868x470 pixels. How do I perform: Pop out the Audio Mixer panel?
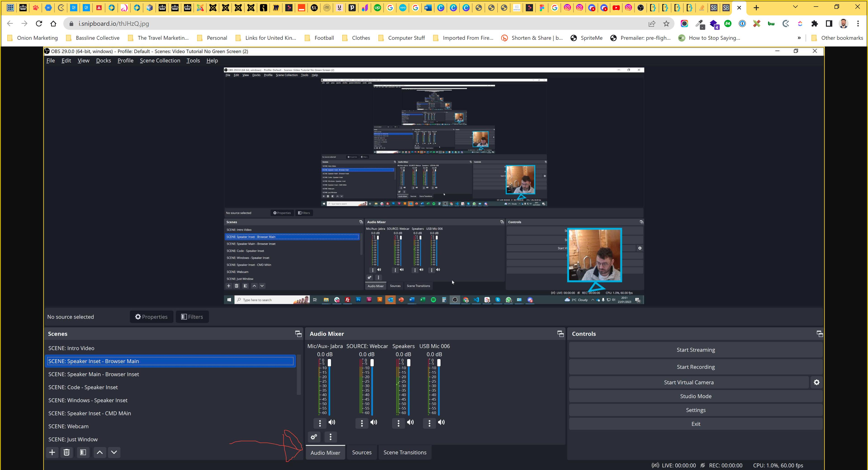(x=560, y=334)
